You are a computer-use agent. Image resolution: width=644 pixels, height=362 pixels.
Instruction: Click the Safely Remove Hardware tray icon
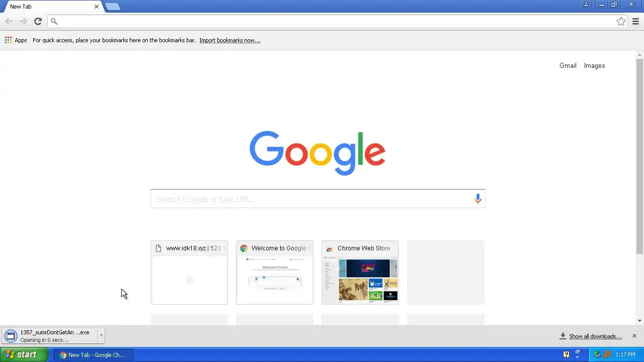[597, 354]
